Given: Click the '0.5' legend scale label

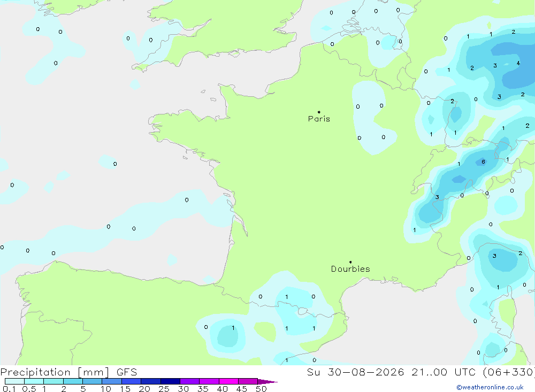Looking at the screenshot, I should click(x=29, y=389).
